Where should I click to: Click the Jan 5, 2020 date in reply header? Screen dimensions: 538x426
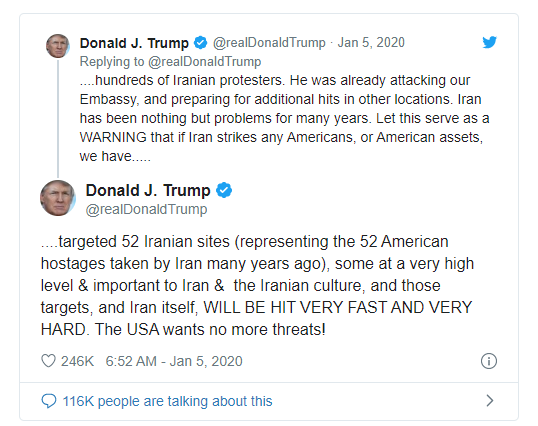(x=371, y=43)
